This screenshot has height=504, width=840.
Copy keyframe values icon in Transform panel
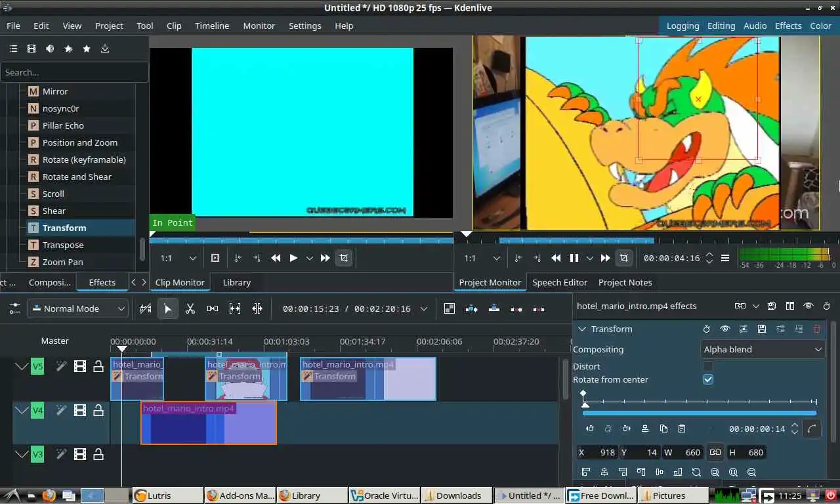[663, 429]
